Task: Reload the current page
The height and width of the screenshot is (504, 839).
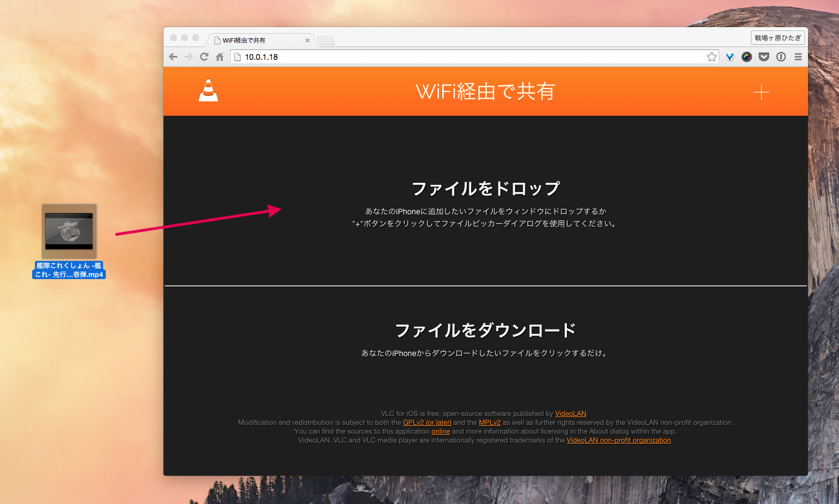Action: coord(204,56)
